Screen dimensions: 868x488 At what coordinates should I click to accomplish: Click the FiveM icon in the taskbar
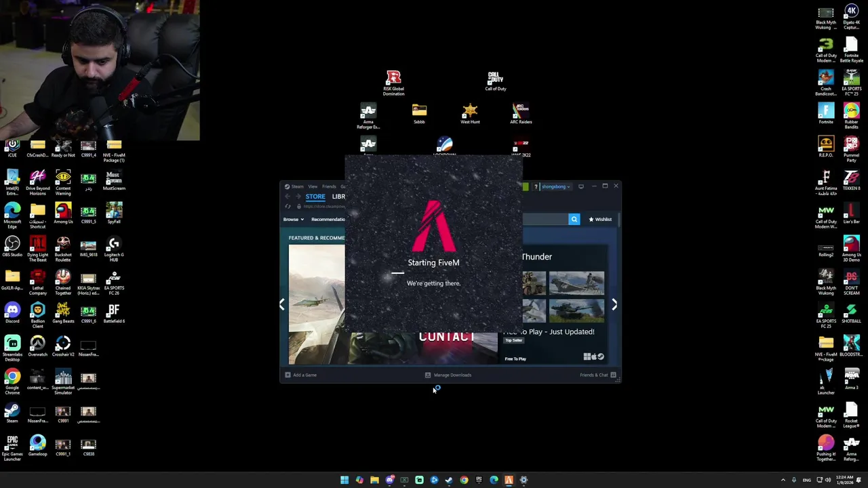pyautogui.click(x=509, y=480)
